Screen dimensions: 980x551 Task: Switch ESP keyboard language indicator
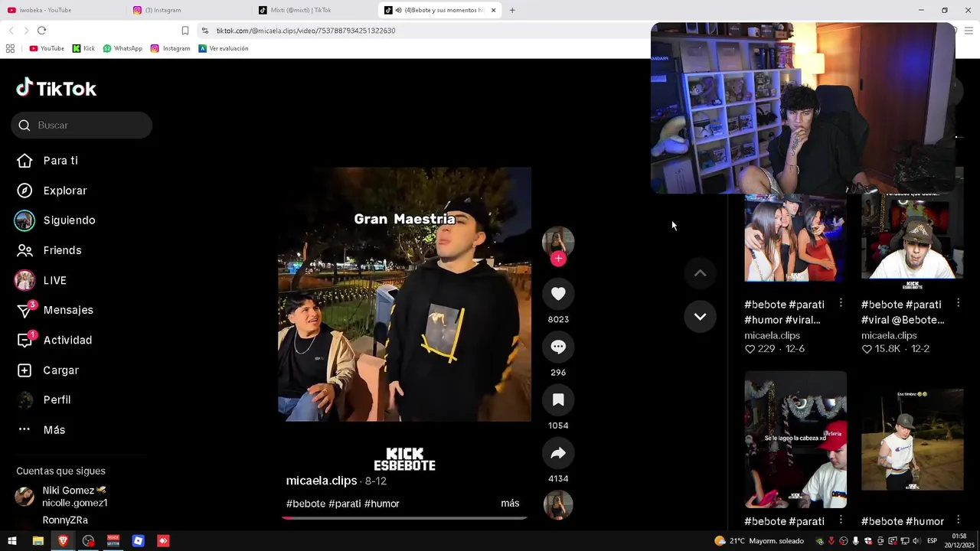tap(932, 541)
